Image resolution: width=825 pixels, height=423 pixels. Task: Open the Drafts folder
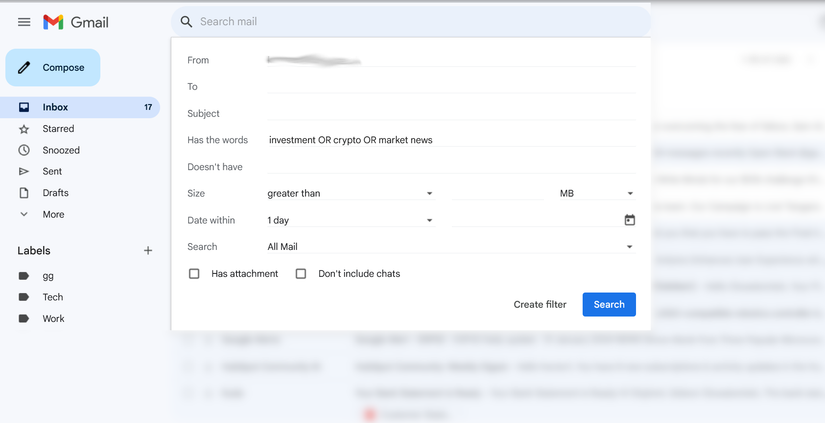[x=55, y=193]
